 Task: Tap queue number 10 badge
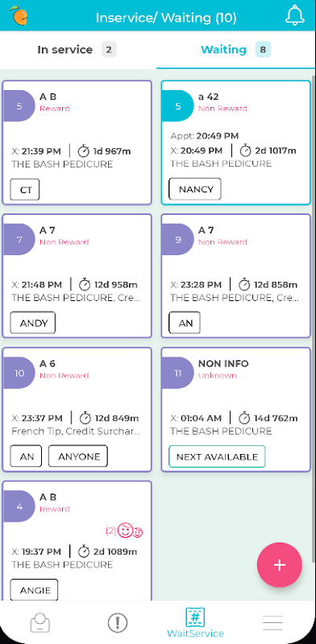(19, 373)
